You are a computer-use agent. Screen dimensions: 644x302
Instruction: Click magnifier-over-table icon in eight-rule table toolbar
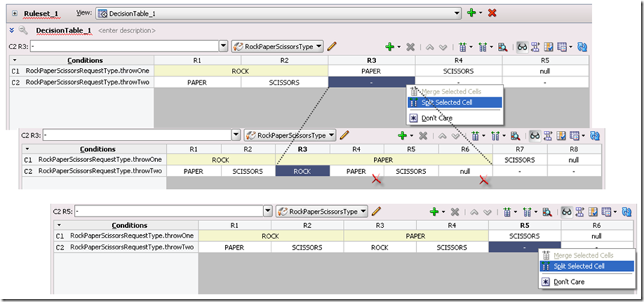point(515,135)
